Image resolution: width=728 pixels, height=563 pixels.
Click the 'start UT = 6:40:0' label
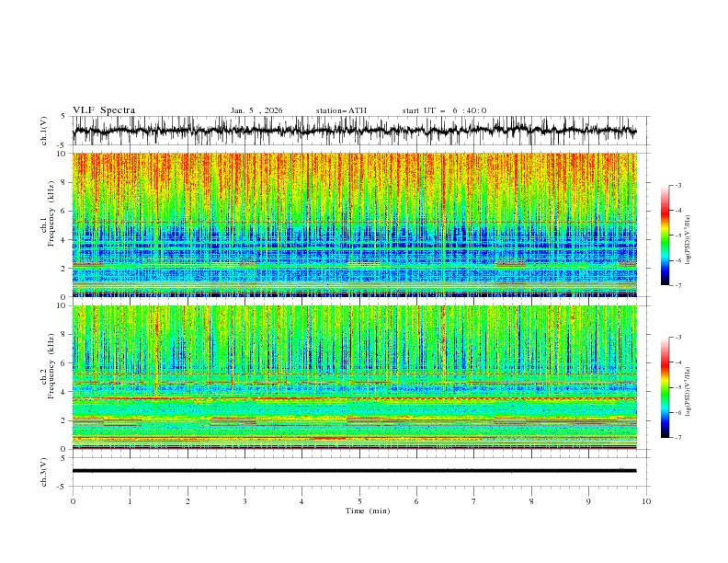pos(444,110)
